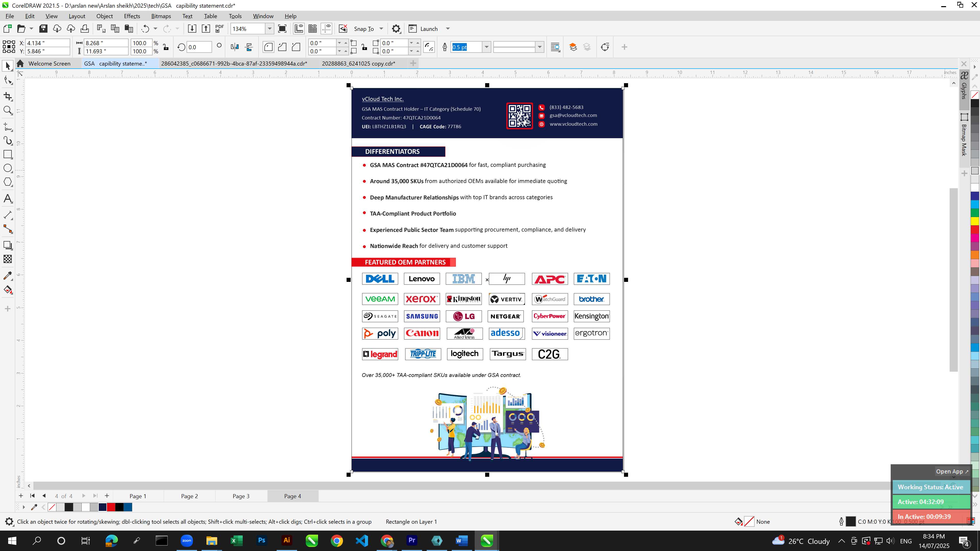The image size is (980, 551).
Task: Click the Convert to Curves icon
Action: pos(605,47)
